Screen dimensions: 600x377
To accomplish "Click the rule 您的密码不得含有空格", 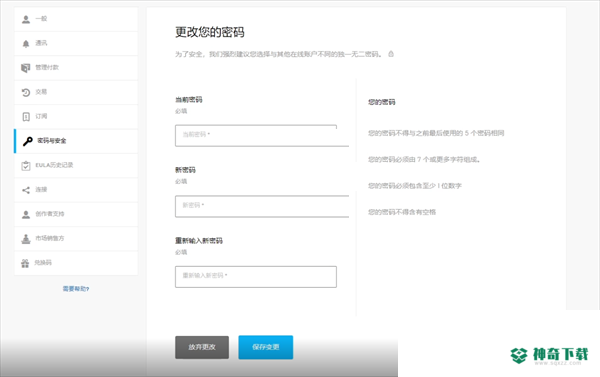I will pyautogui.click(x=402, y=212).
